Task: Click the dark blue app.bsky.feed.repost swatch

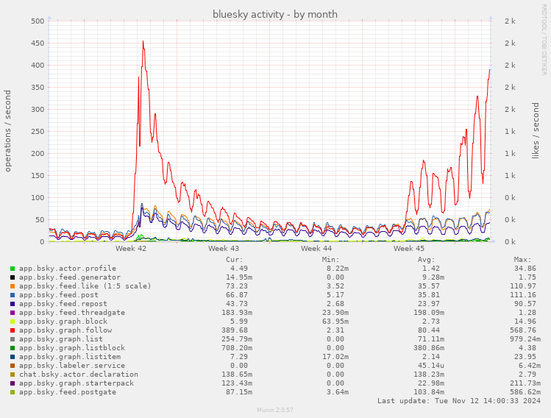Action: (x=13, y=304)
